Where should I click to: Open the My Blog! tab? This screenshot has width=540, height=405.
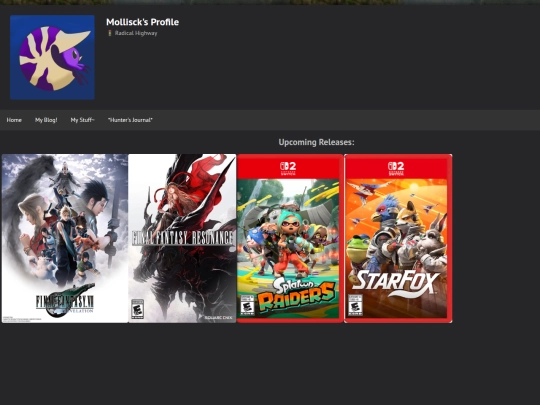46,120
